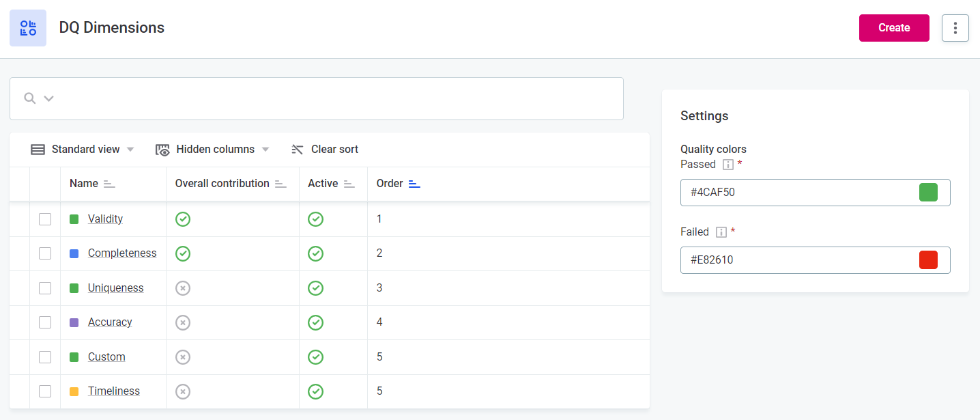Viewport: 980px width, 420px height.
Task: Click the info icon beside Failed
Action: coord(721,232)
